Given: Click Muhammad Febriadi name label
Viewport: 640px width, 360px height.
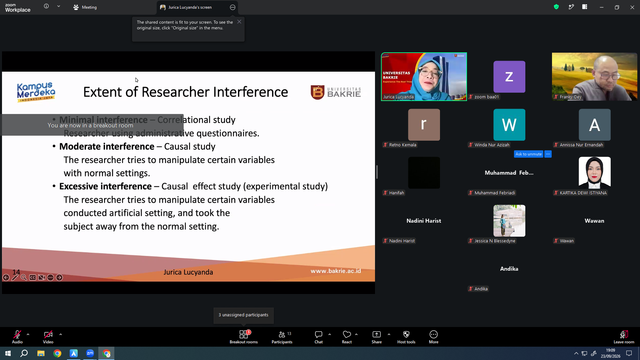Looking at the screenshot, I should (494, 193).
